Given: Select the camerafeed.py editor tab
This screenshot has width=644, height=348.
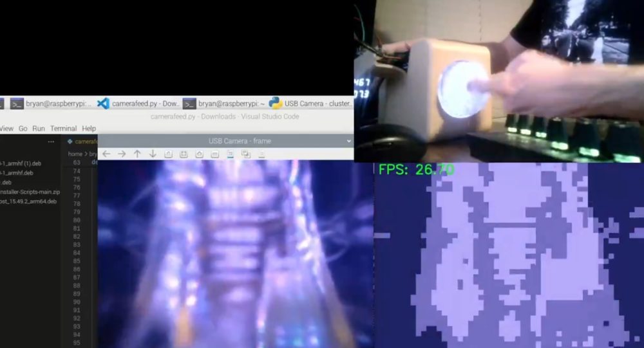Looking at the screenshot, I should coord(84,142).
